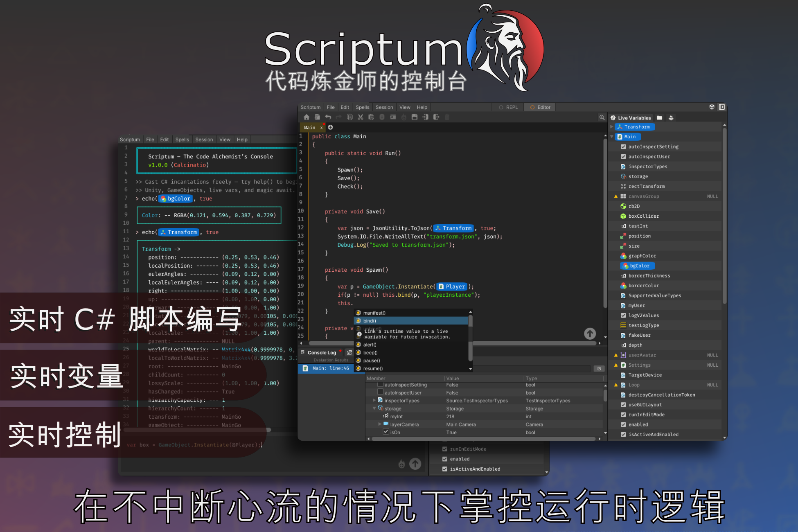Collapse the Main node in Live Variables
The height and width of the screenshot is (532, 798).
[612, 137]
